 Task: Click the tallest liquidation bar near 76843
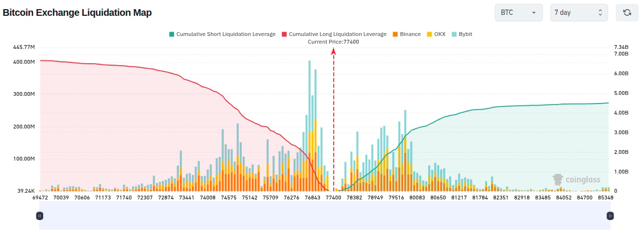tap(309, 126)
